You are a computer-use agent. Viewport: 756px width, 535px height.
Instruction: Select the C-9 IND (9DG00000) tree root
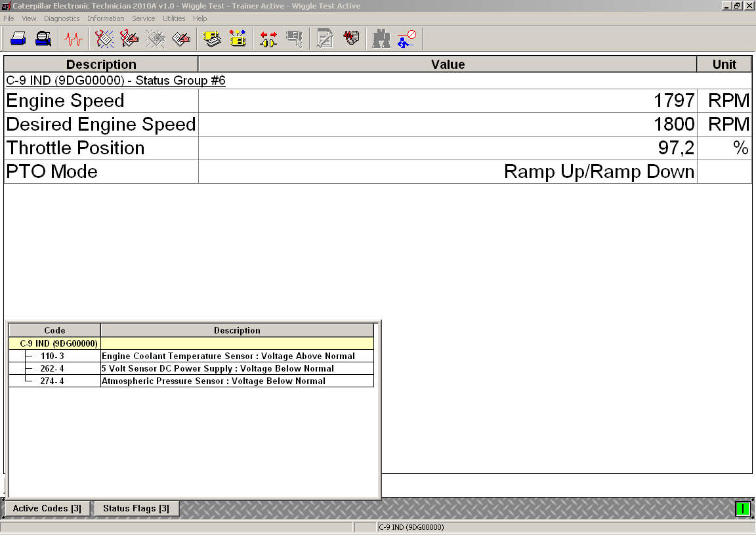[x=59, y=343]
